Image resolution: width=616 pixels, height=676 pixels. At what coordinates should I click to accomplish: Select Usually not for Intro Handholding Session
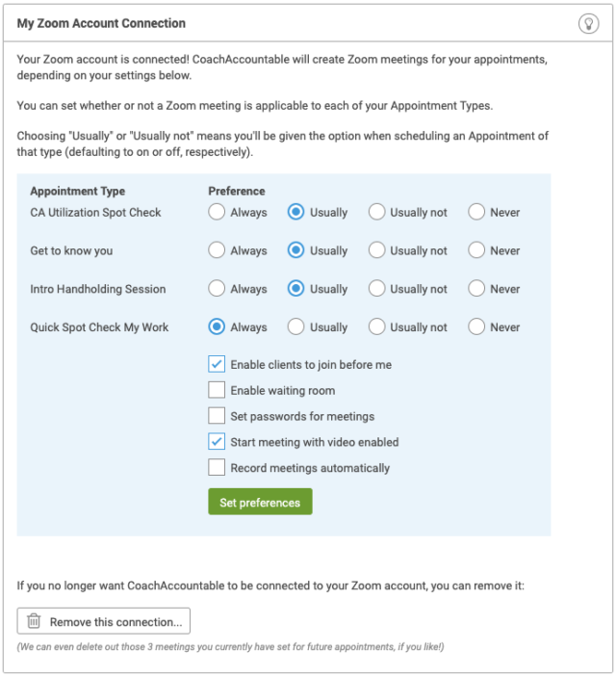click(376, 289)
